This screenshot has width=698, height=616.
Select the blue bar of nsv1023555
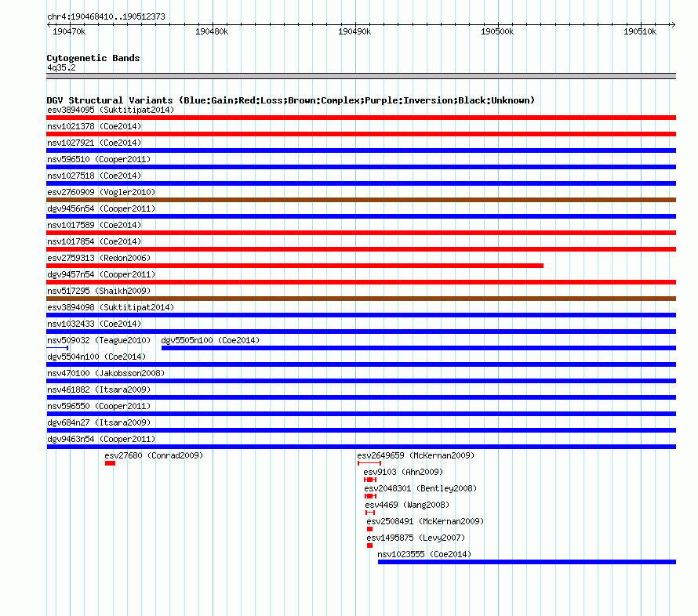527,562
